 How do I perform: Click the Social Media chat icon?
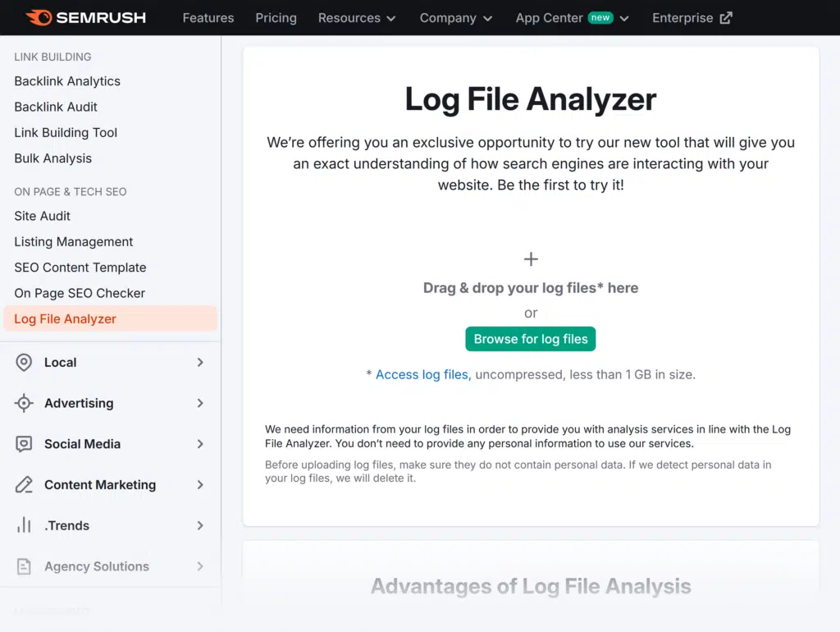coord(24,444)
